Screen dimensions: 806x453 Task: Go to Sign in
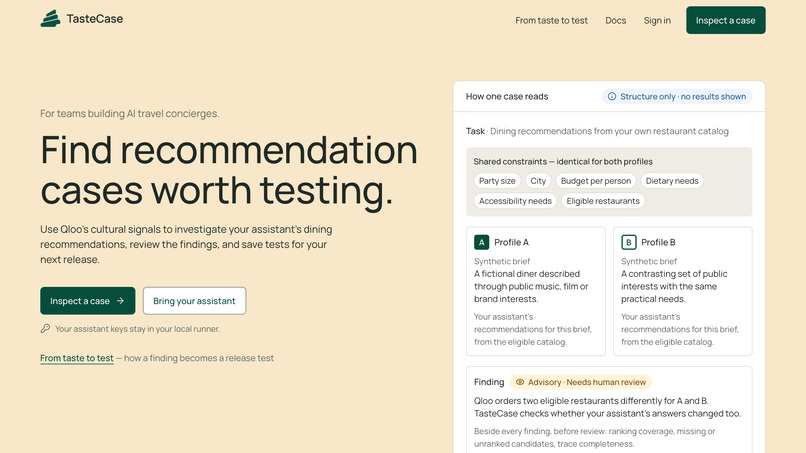coord(657,21)
